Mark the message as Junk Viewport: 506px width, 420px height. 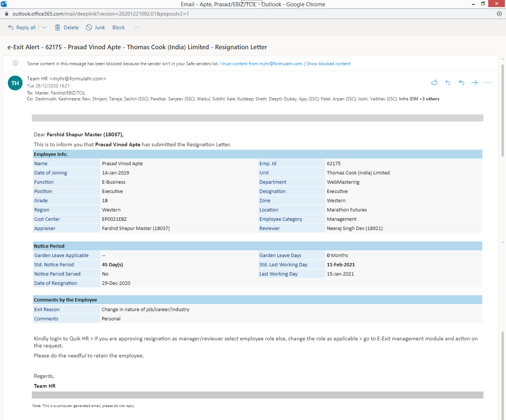point(96,27)
